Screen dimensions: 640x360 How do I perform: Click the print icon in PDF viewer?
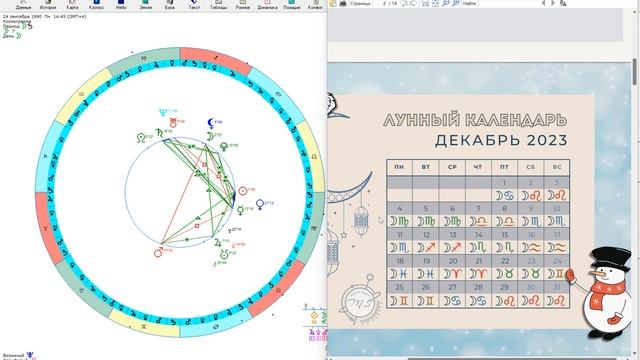343,3
